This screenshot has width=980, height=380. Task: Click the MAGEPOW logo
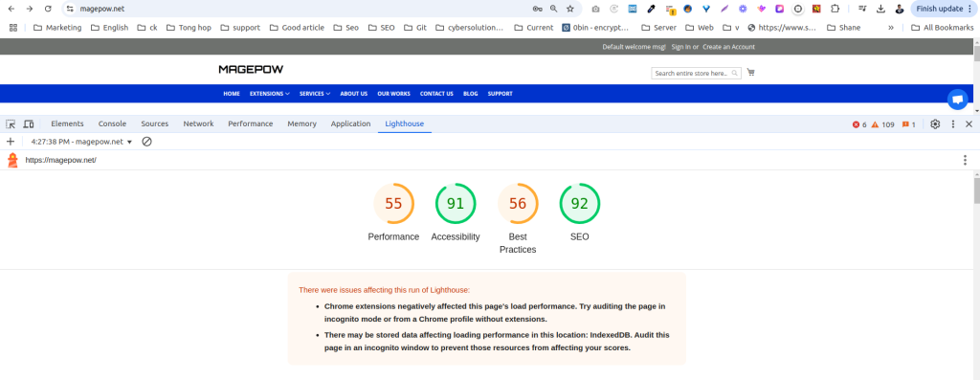(x=251, y=69)
